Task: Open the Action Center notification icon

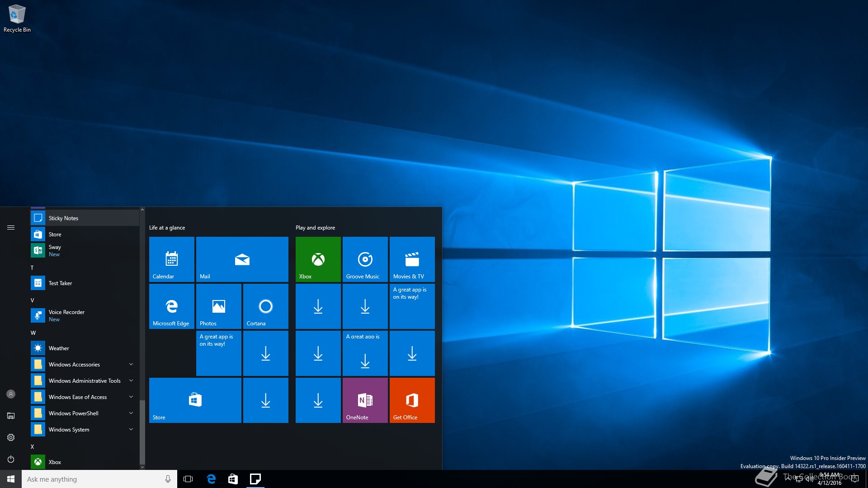Action: 854,479
